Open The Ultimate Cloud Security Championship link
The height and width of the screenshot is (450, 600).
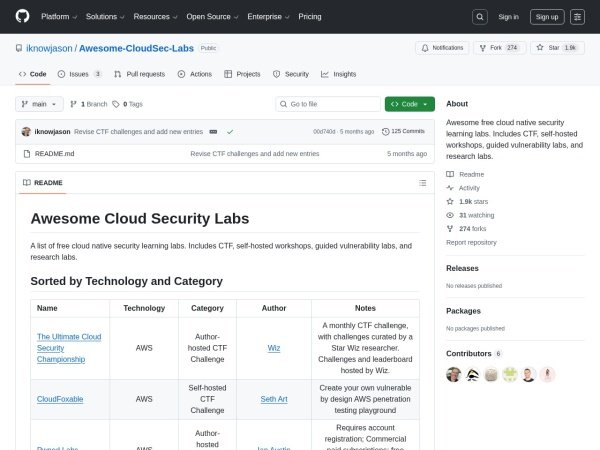pyautogui.click(x=69, y=348)
